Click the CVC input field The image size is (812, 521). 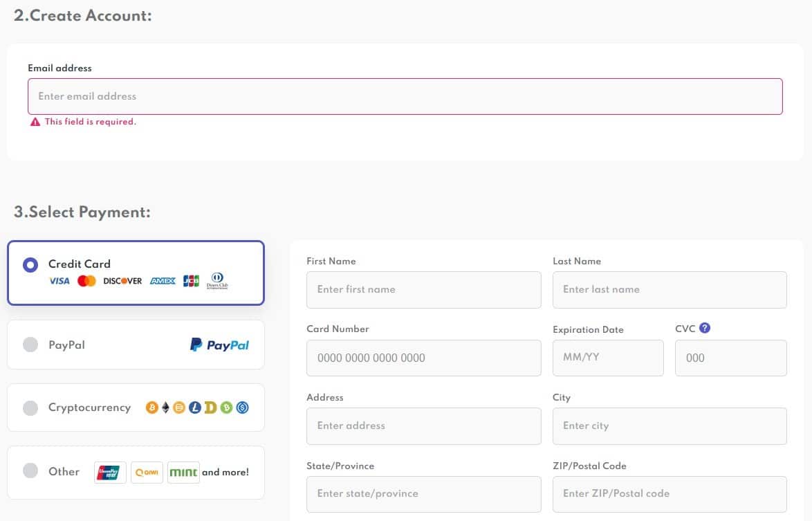click(730, 358)
